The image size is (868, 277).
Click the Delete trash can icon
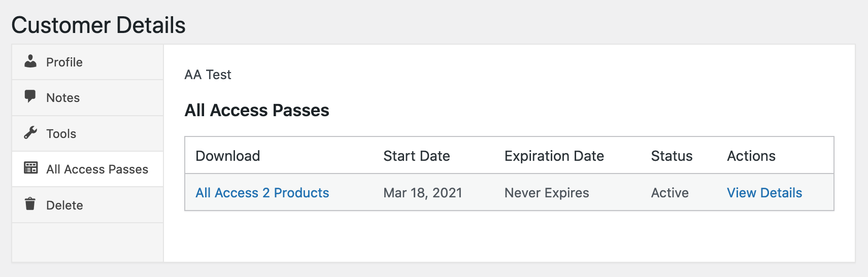tap(30, 204)
